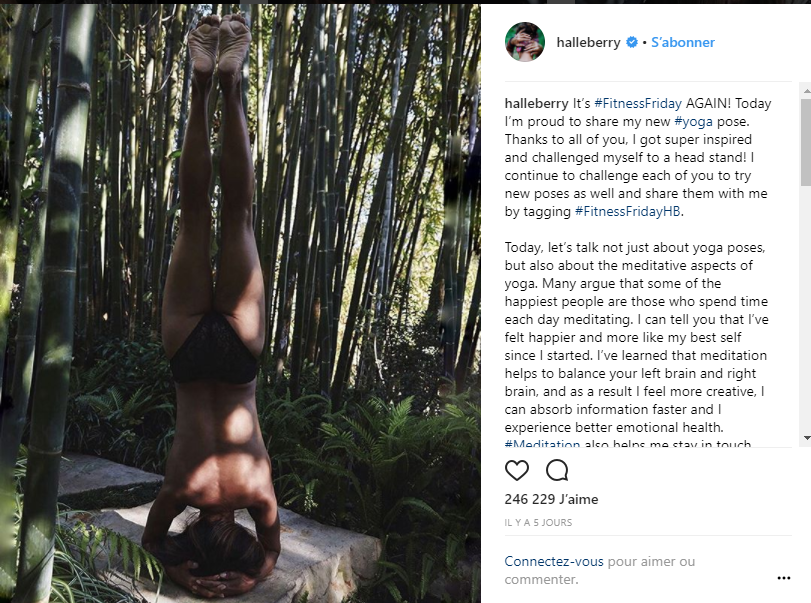Follow the account via S'abonner
The image size is (811, 603).
point(683,43)
